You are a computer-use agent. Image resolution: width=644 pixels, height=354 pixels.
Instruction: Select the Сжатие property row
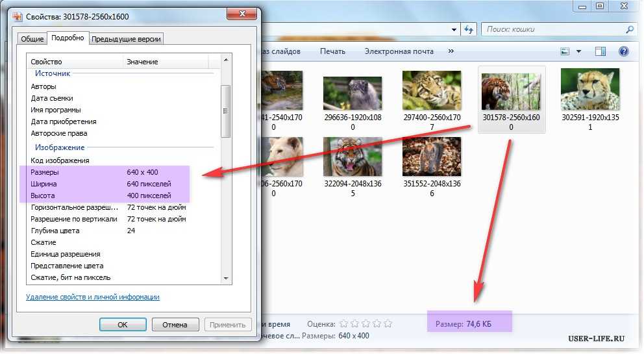pyautogui.click(x=123, y=242)
